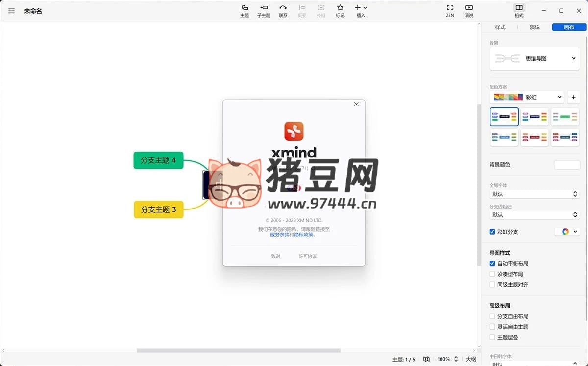Click the 概要 summary tool
This screenshot has height=366, width=588.
click(302, 11)
